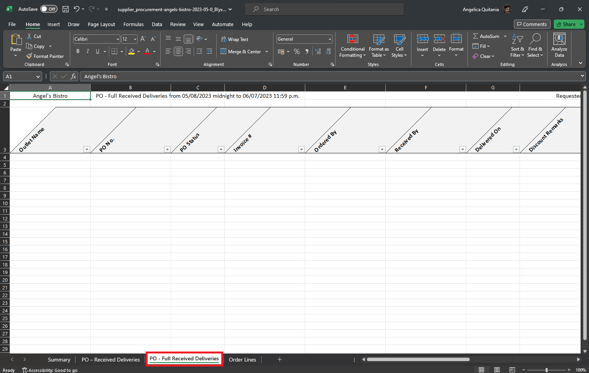Select entire column D header
The height and width of the screenshot is (373, 589).
pyautogui.click(x=264, y=88)
